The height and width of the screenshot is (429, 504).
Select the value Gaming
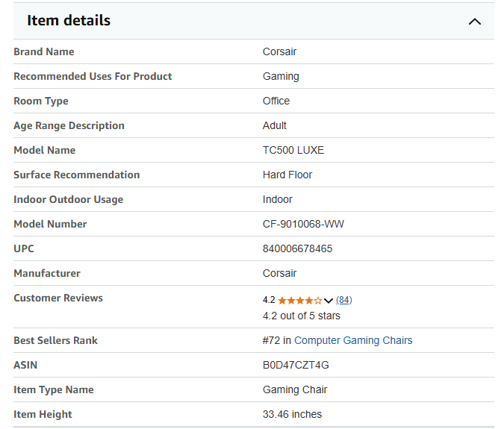(281, 76)
